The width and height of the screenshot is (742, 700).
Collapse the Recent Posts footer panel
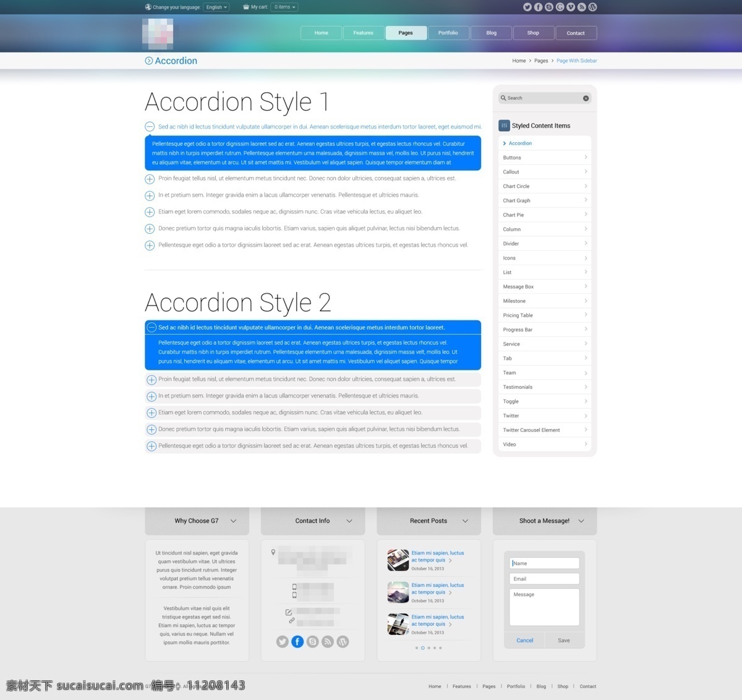click(x=465, y=521)
